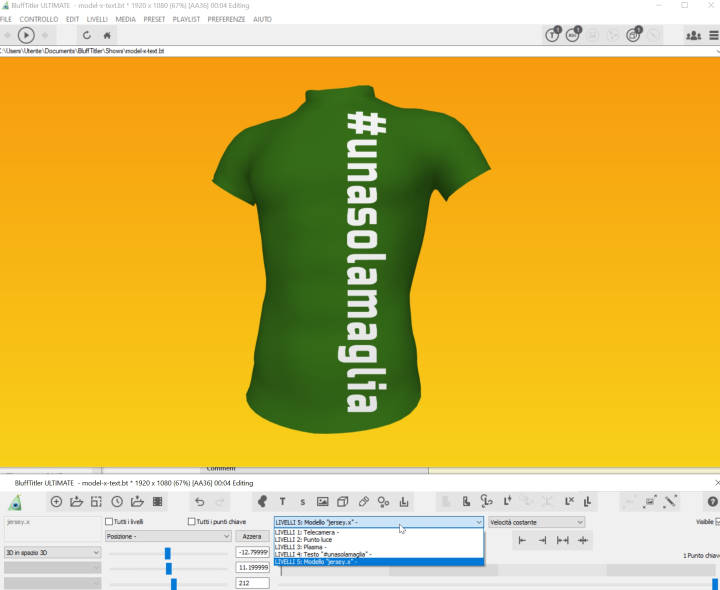Viewport: 720px width, 590px height.
Task: Click the BluffTitler bird logo icon
Action: click(16, 502)
